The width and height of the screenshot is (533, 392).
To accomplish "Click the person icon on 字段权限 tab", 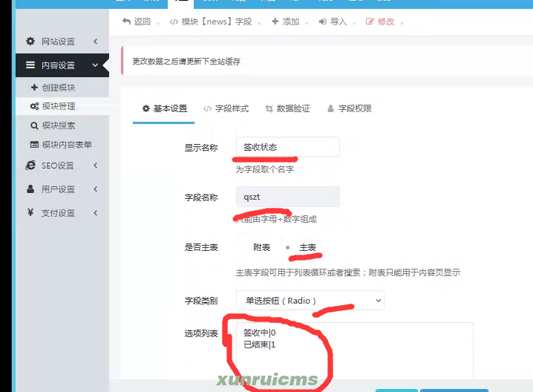I will click(x=330, y=109).
